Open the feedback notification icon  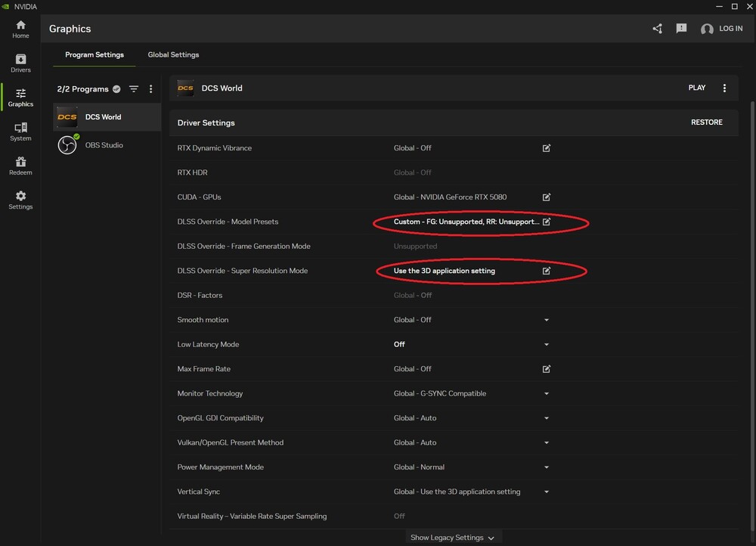(681, 29)
